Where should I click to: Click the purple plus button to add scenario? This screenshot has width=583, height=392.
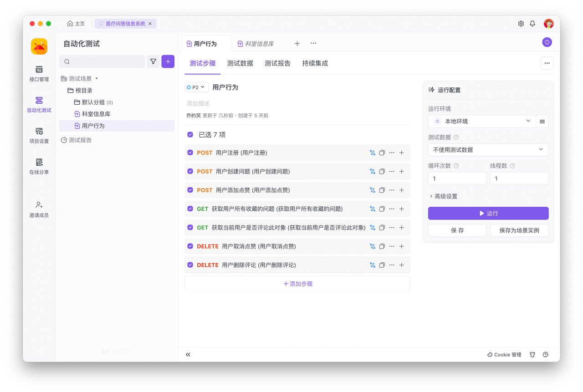(168, 61)
